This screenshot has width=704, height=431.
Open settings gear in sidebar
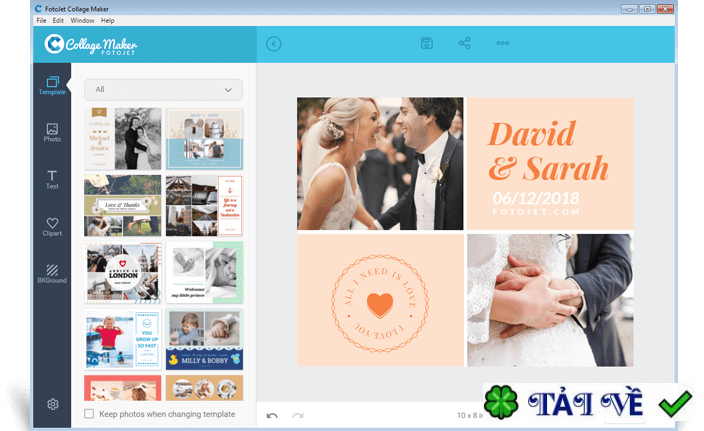53,404
